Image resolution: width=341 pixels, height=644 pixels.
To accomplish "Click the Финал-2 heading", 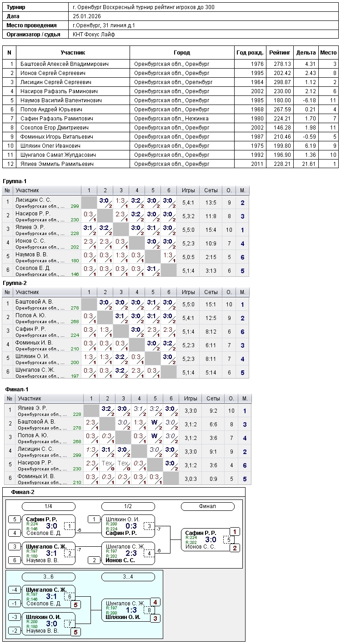I will (x=23, y=492).
